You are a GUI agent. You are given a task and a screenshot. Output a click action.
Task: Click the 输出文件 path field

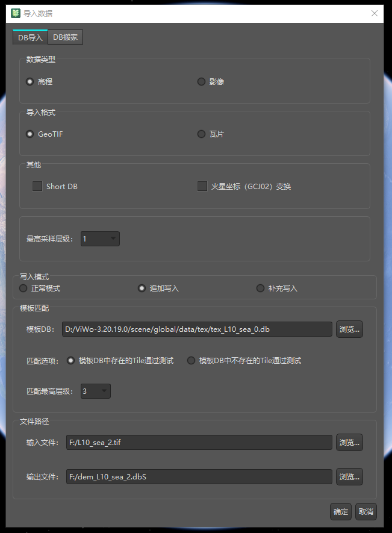(199, 476)
